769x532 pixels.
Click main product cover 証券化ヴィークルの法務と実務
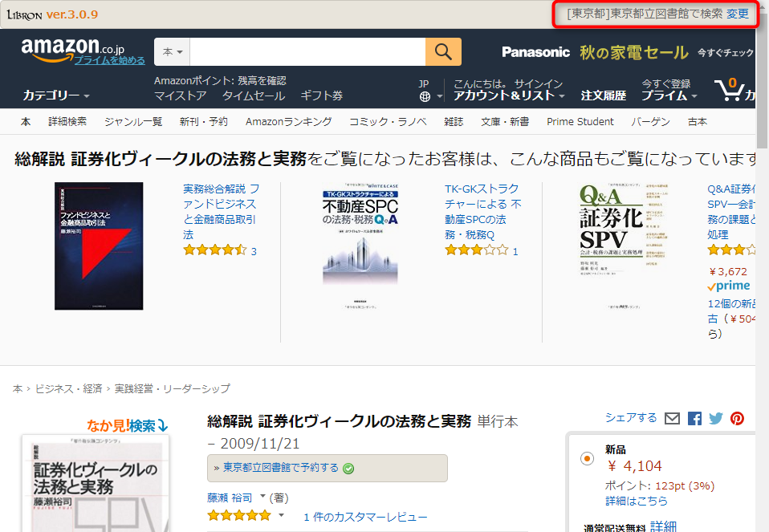[x=96, y=484]
